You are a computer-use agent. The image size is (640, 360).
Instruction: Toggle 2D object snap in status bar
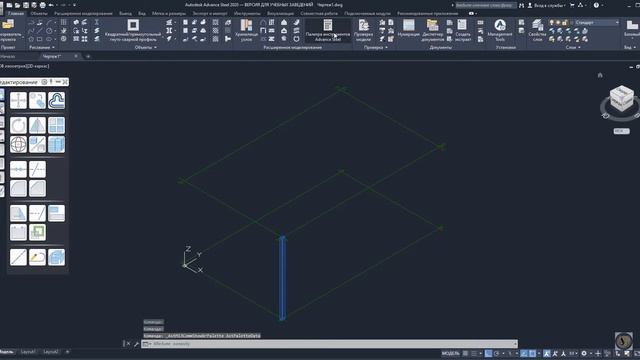coord(533,353)
